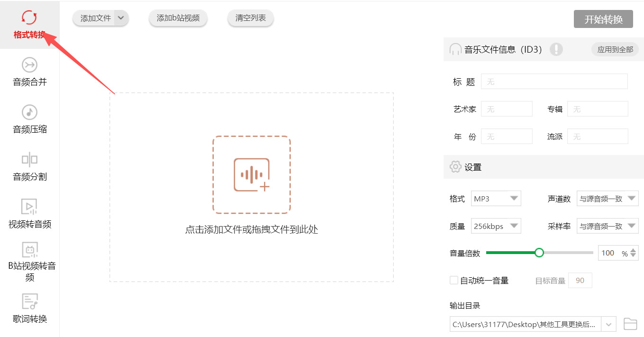Open the 音频压缩 compression tool icon
644x337 pixels.
coord(29,112)
